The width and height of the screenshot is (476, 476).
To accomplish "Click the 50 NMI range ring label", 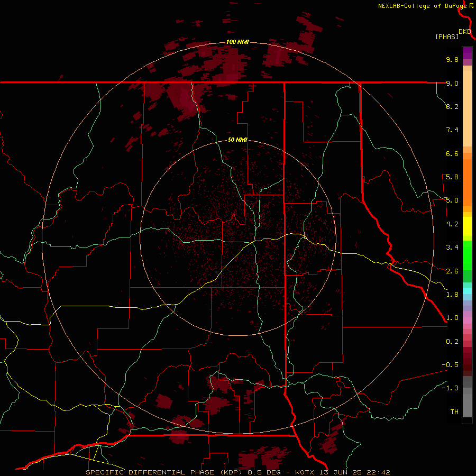I will coord(237,140).
